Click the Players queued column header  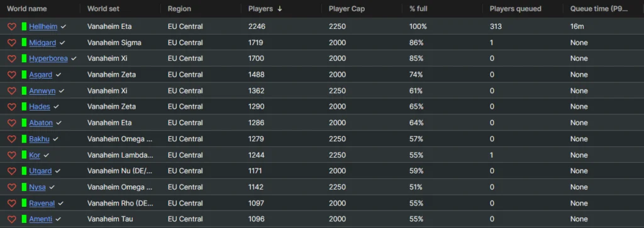[x=516, y=9]
